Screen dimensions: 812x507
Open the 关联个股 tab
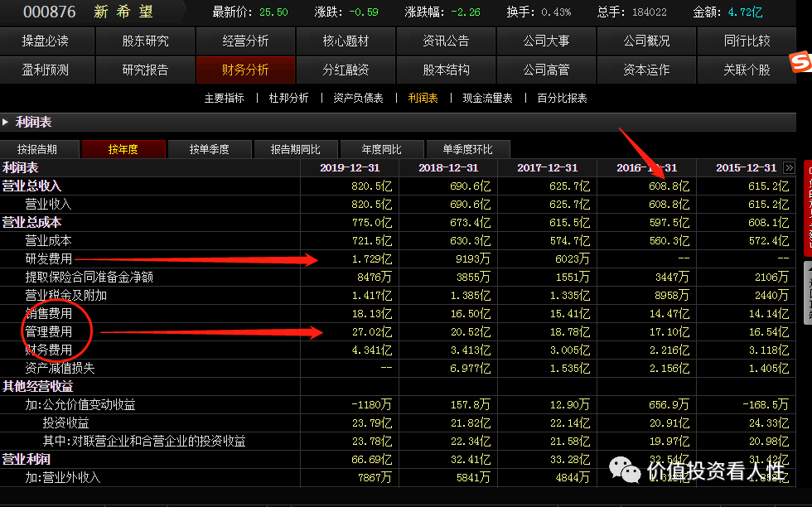[x=747, y=70]
